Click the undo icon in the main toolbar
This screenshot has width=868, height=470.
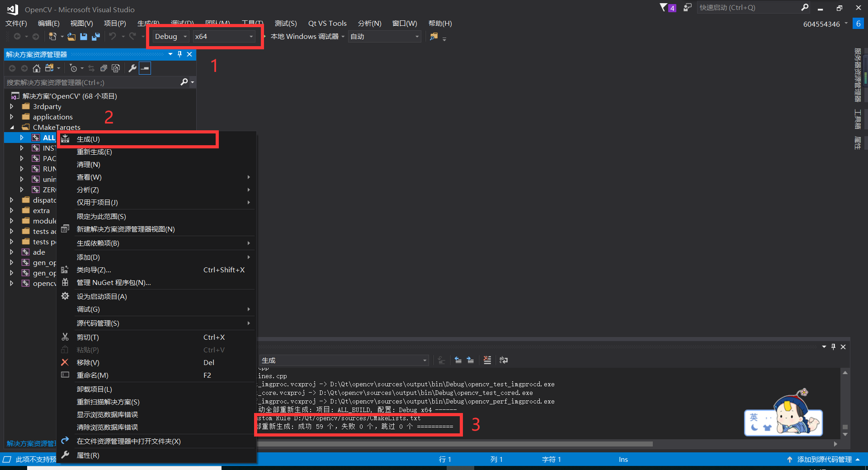point(113,37)
